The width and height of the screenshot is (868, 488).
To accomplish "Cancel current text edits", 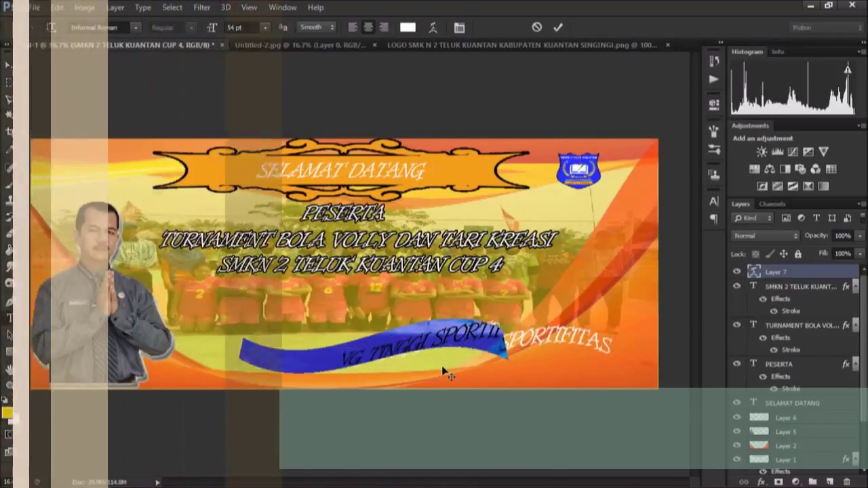I will [536, 27].
